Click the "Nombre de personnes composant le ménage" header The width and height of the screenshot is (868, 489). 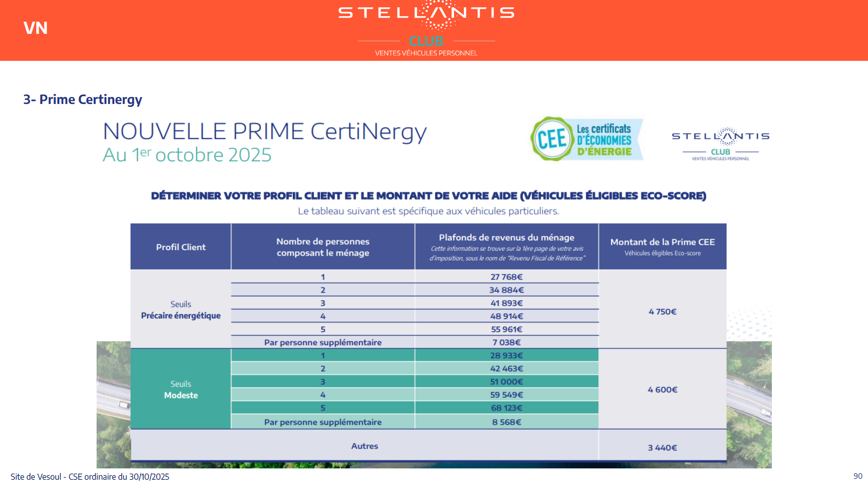click(323, 247)
